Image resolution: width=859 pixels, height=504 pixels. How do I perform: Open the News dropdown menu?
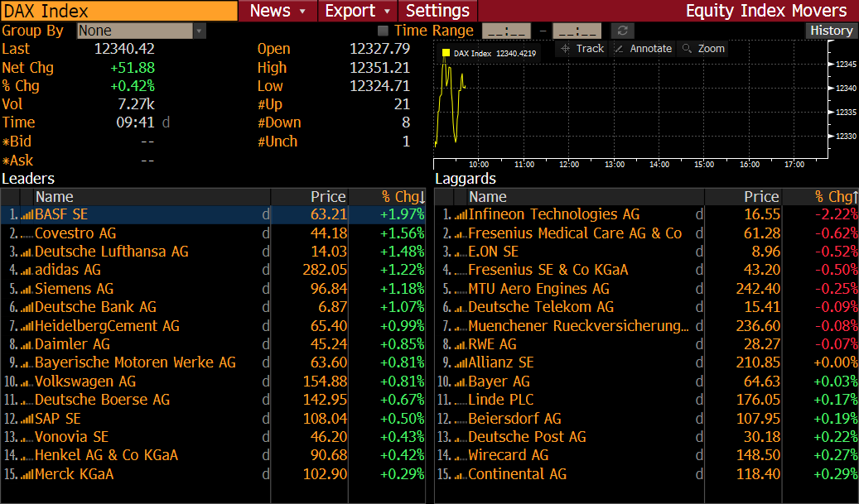[277, 11]
